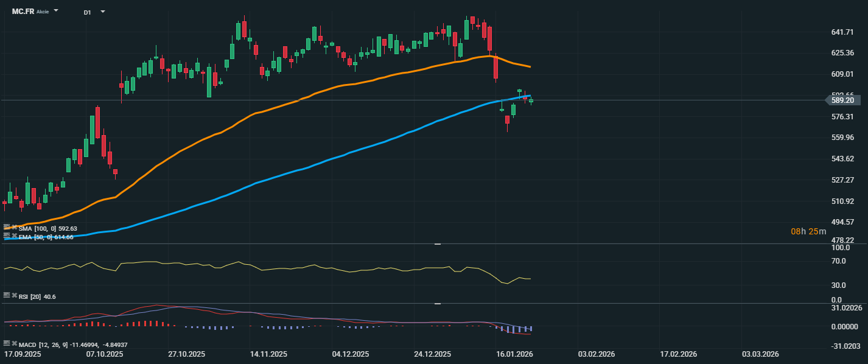Open settings icon for the SMA indicator
Image resolution: width=868 pixels, height=364 pixels.
[x=7, y=228]
